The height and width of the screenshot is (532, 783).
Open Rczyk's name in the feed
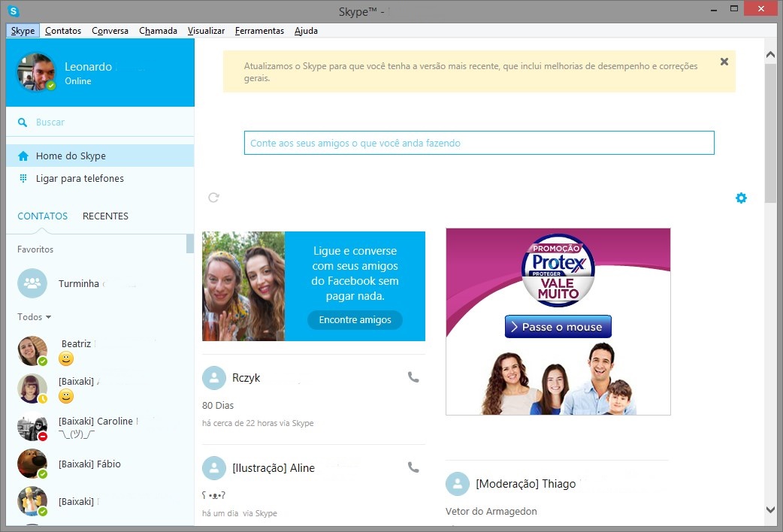(246, 378)
